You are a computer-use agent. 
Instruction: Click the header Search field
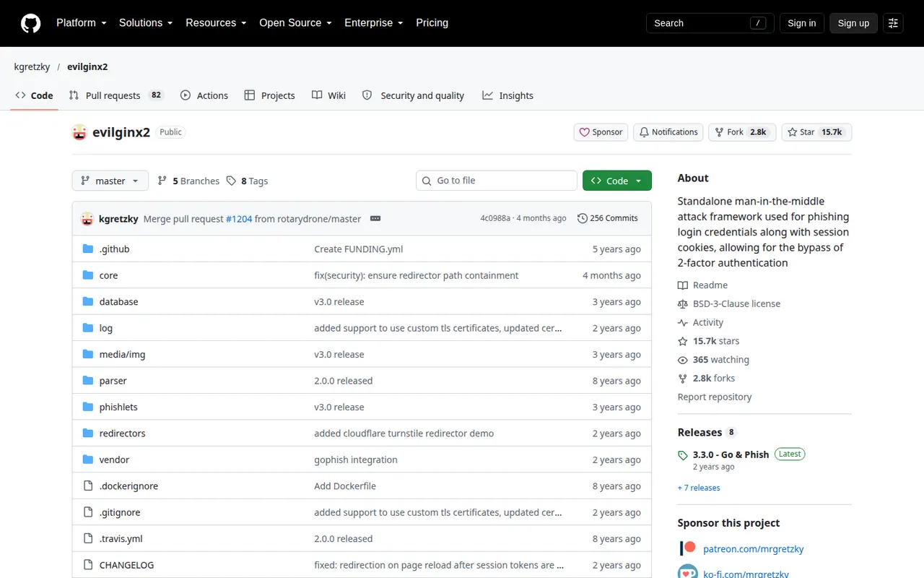(x=710, y=23)
